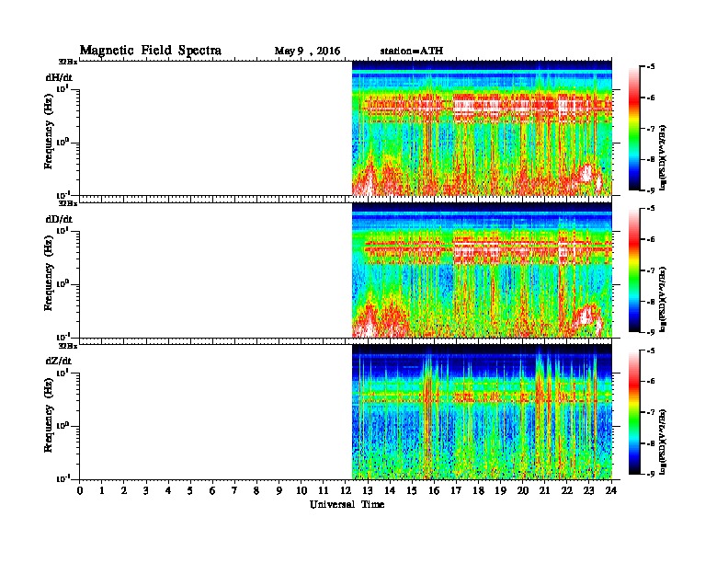Click the 32Hz label above the dZ/dt panel
Viewport: 728px width, 563px height.
tap(68, 346)
